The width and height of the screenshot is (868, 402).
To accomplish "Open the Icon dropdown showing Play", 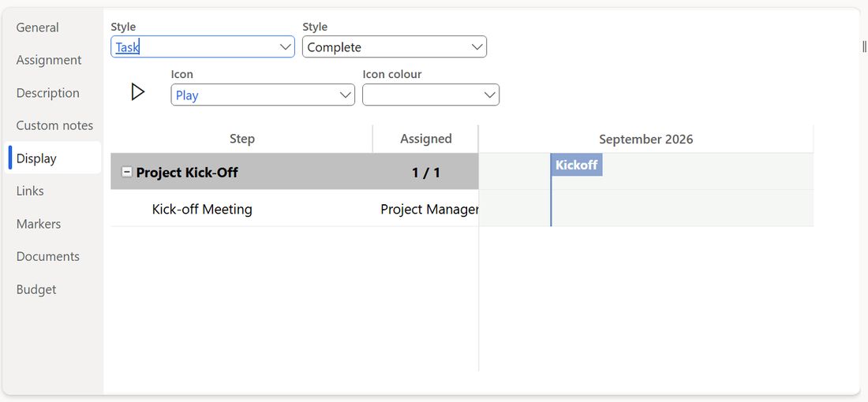I will (263, 95).
